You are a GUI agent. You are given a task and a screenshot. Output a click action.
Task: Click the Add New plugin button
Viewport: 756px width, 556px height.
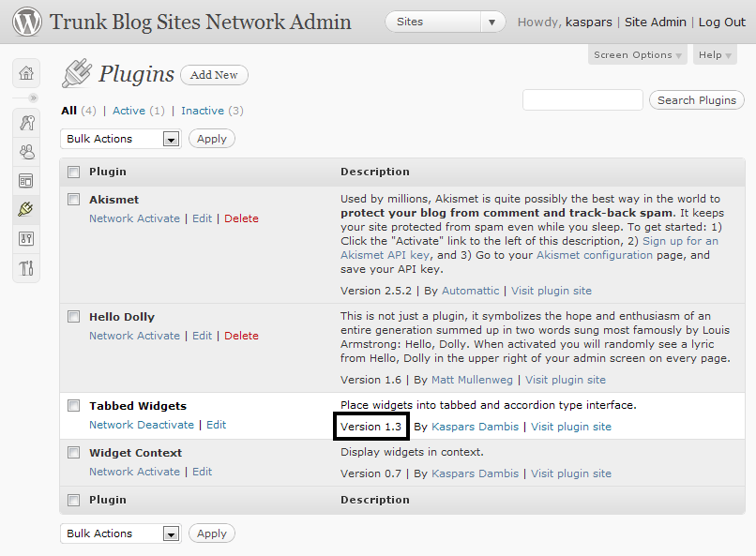(x=214, y=75)
